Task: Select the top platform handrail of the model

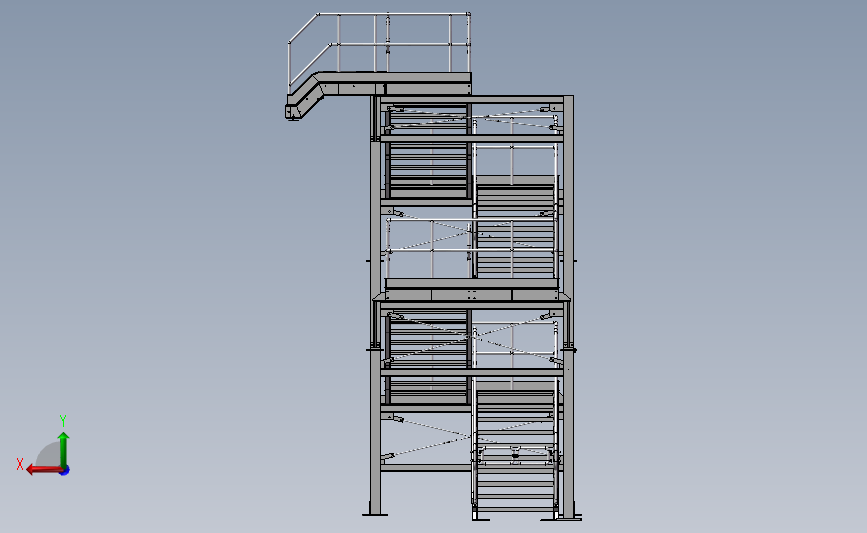Action: pyautogui.click(x=379, y=43)
